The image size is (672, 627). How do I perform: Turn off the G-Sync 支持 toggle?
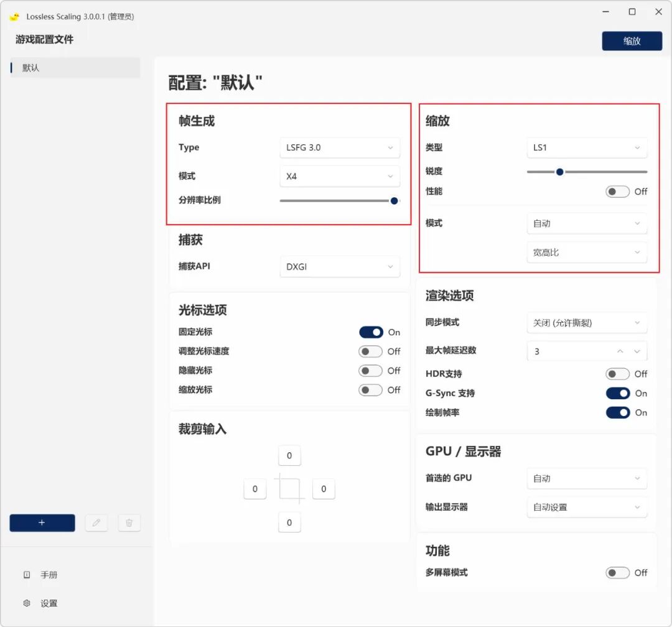617,393
